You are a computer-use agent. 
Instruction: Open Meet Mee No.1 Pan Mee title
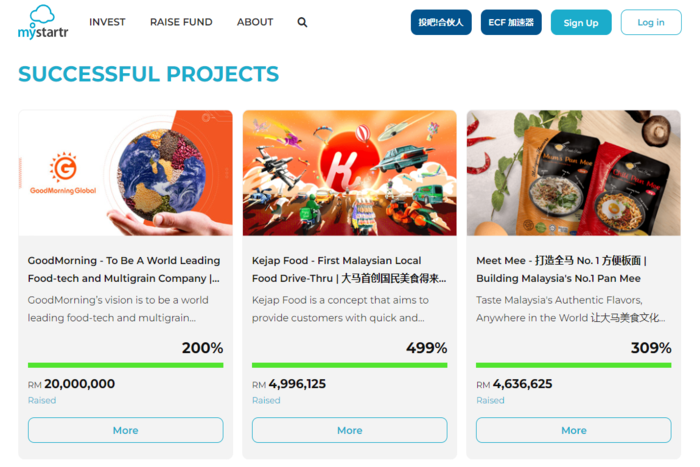tap(562, 269)
